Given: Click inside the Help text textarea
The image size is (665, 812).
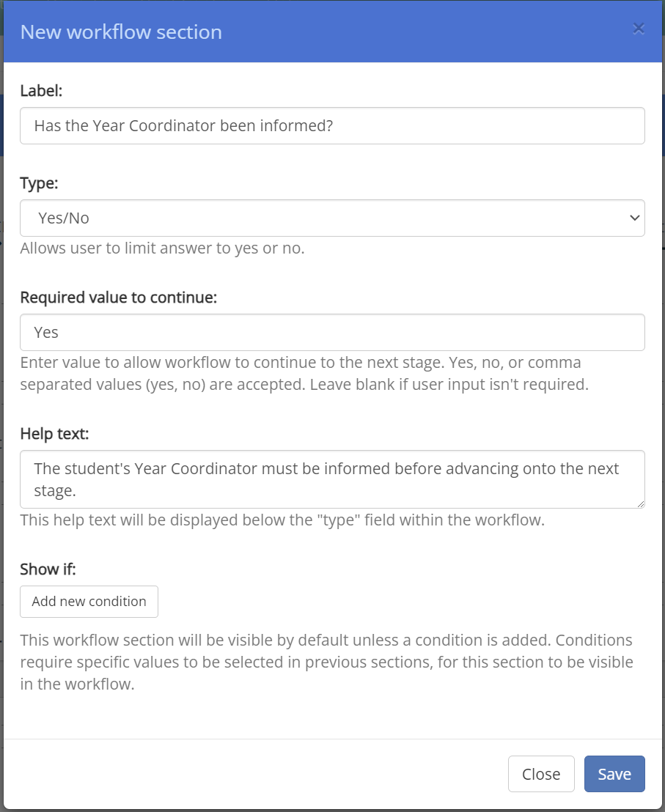Looking at the screenshot, I should pos(333,479).
